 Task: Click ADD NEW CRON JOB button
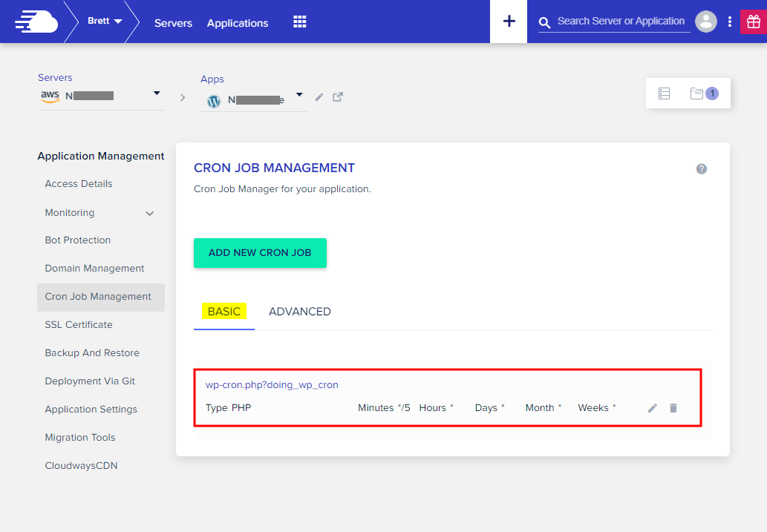(x=260, y=253)
